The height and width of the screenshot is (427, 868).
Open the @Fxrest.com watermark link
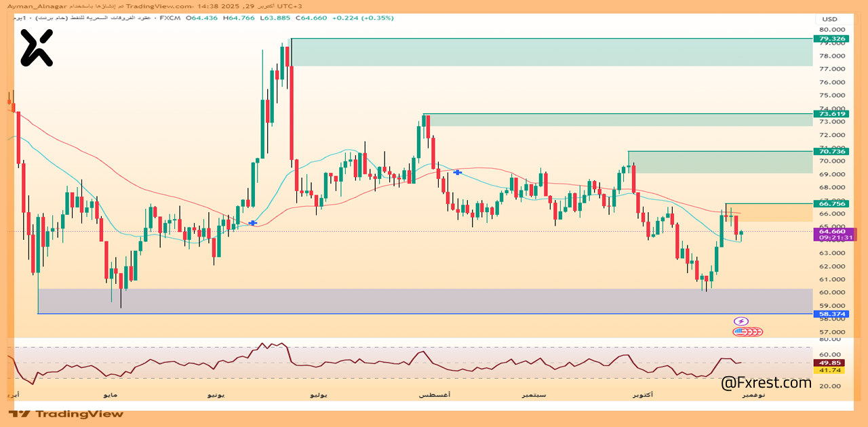click(x=766, y=383)
